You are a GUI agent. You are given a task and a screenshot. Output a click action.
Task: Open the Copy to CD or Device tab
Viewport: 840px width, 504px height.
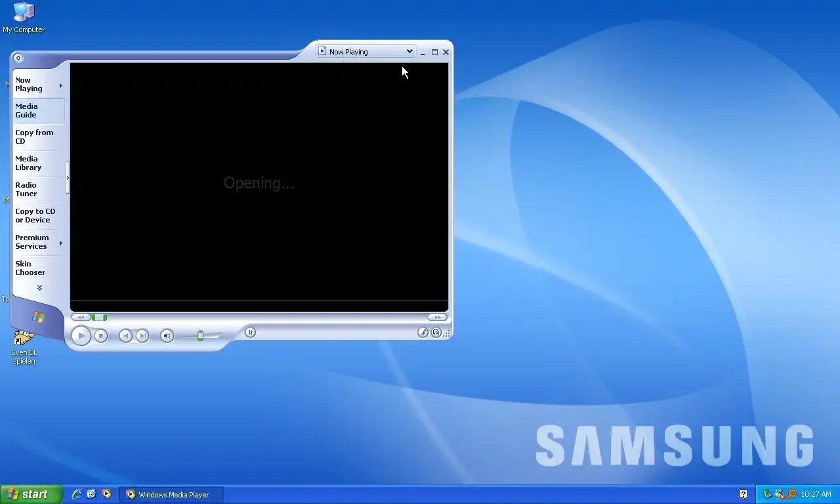click(39, 215)
